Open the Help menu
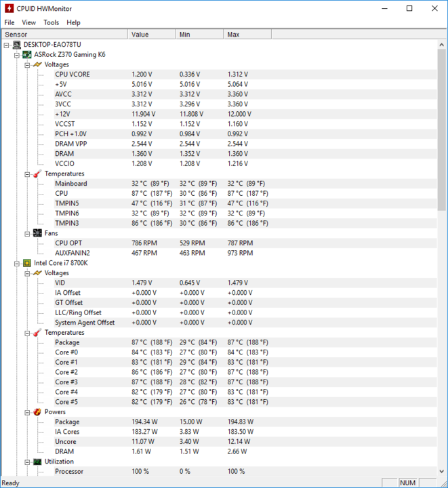This screenshot has height=488, width=448. tap(73, 22)
